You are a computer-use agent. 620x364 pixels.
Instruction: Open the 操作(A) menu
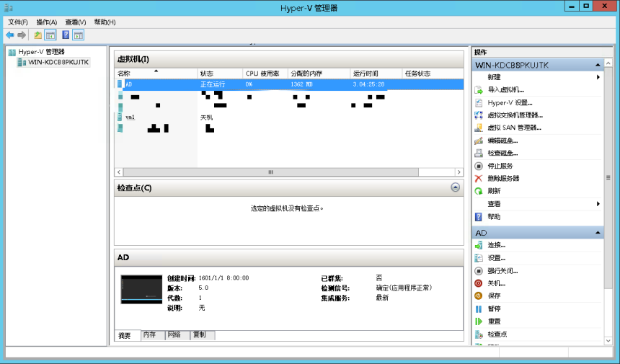tap(47, 22)
